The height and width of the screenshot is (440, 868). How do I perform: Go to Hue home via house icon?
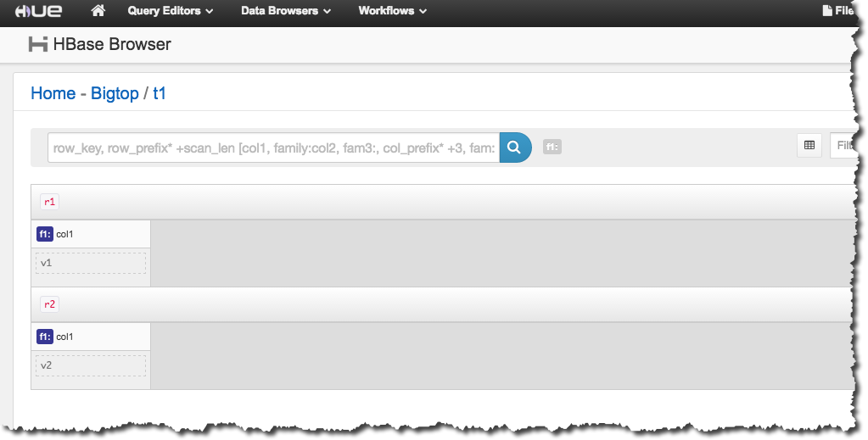(98, 11)
